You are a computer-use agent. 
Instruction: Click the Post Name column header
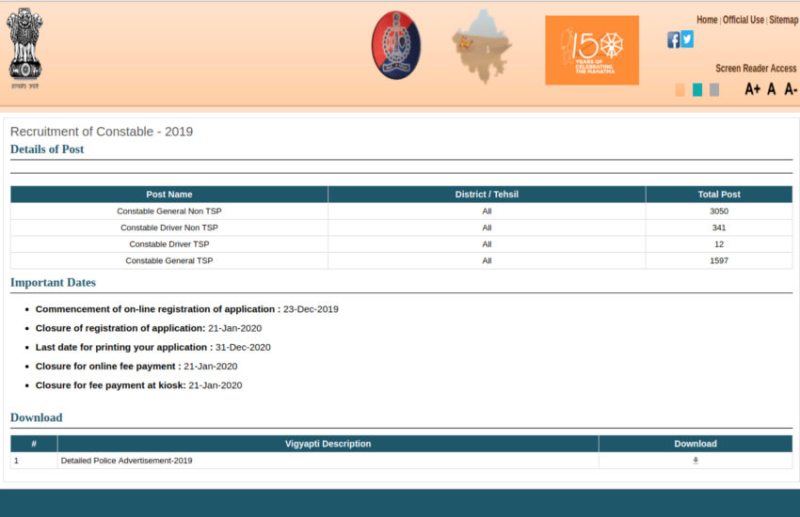tap(169, 194)
